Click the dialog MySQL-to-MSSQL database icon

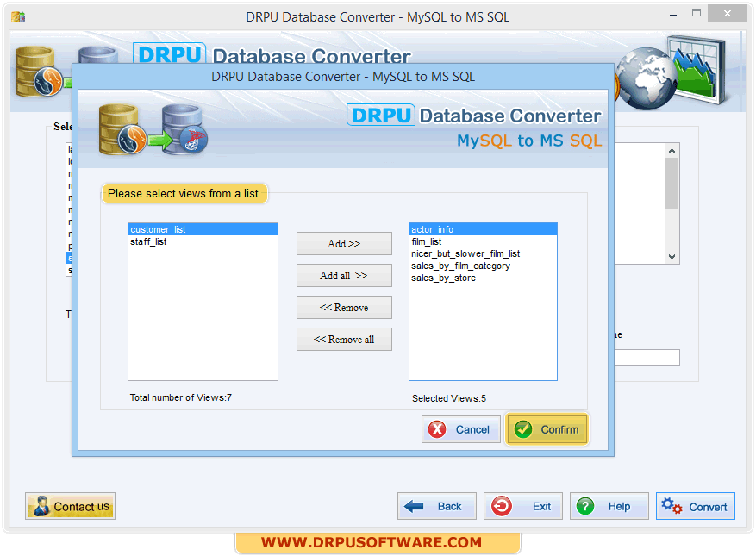point(153,129)
